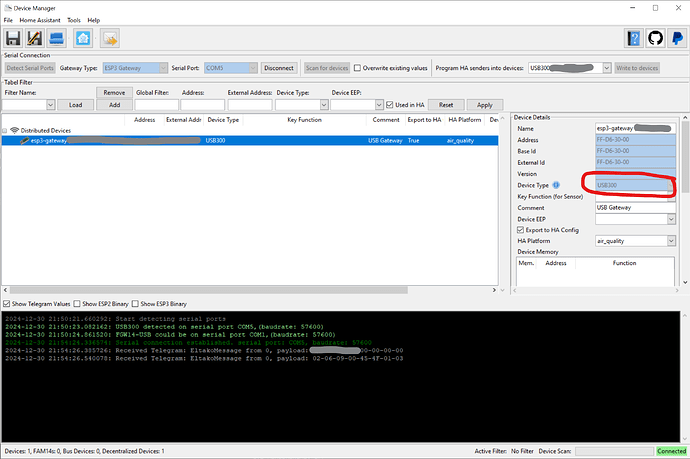Open the Home Assistant menu

click(40, 20)
